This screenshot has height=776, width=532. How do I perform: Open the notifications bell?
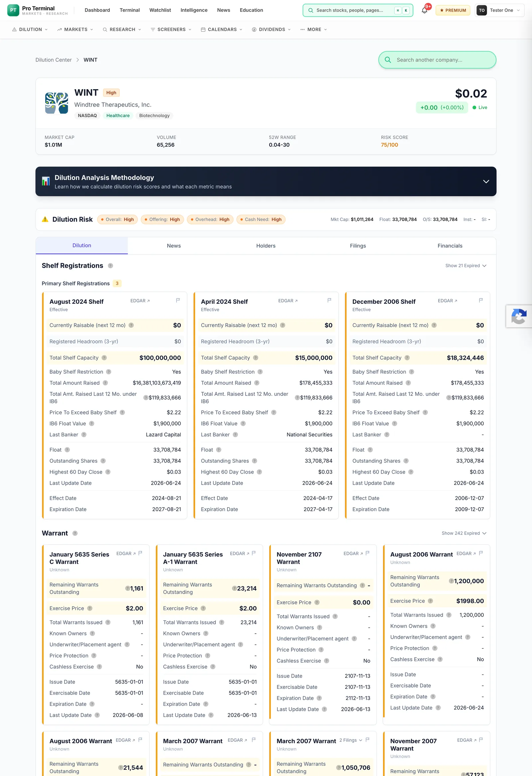[424, 10]
